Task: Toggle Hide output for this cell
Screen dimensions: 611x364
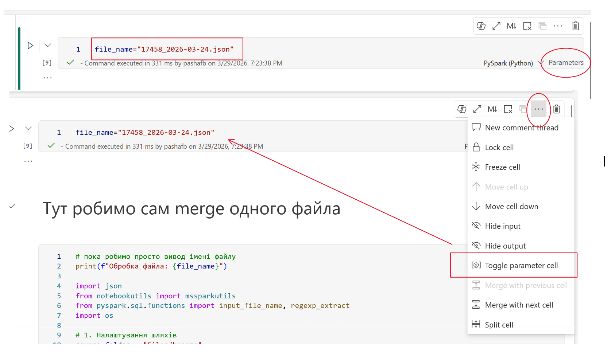Action: (x=521, y=246)
